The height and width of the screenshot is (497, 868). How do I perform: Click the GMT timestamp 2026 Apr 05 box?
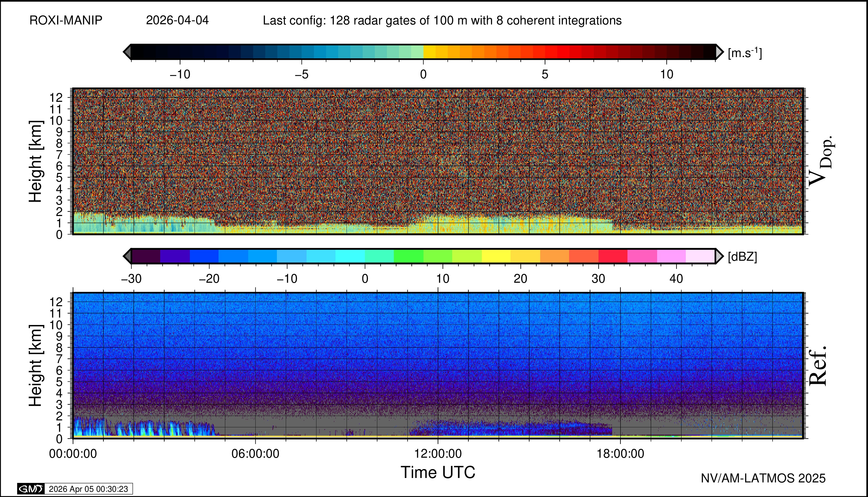point(89,489)
